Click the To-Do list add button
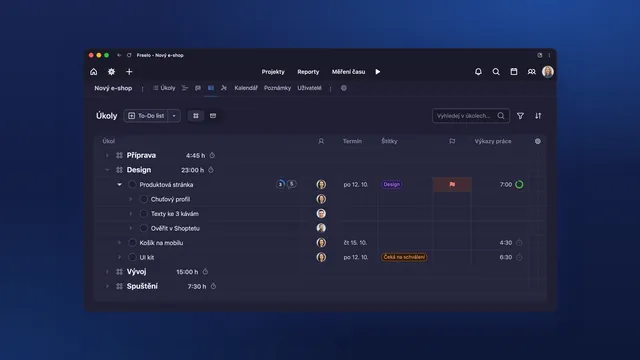This screenshot has height=360, width=640. [146, 116]
